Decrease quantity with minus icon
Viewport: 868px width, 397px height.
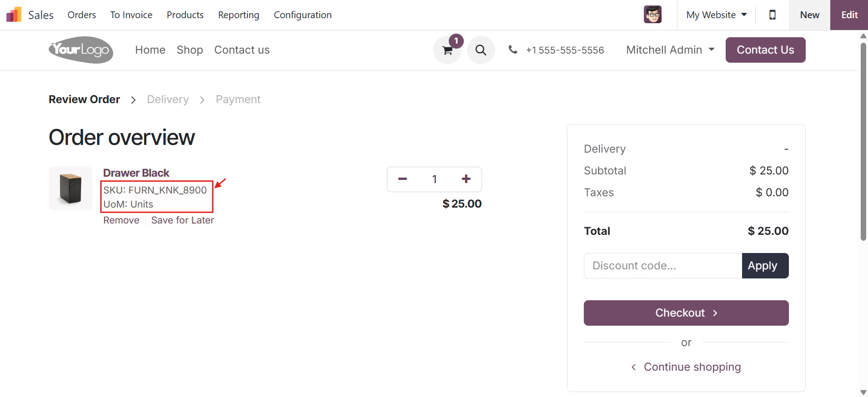click(x=402, y=179)
